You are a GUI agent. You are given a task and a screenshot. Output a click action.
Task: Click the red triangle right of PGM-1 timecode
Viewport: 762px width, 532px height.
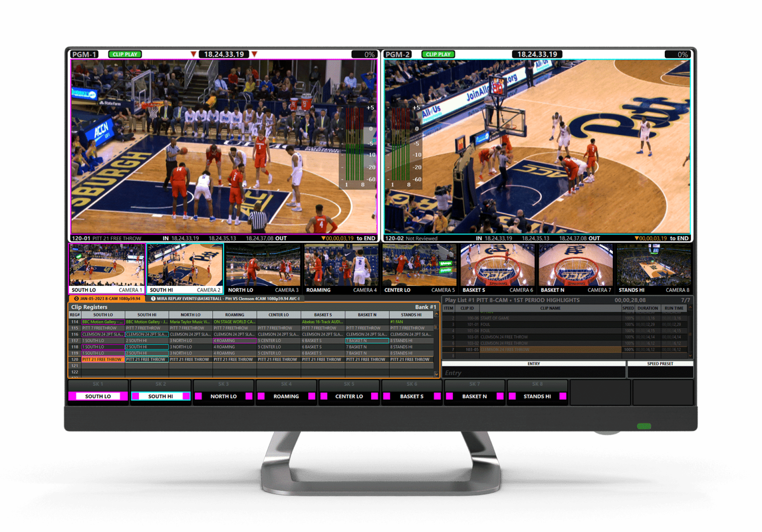pos(255,54)
